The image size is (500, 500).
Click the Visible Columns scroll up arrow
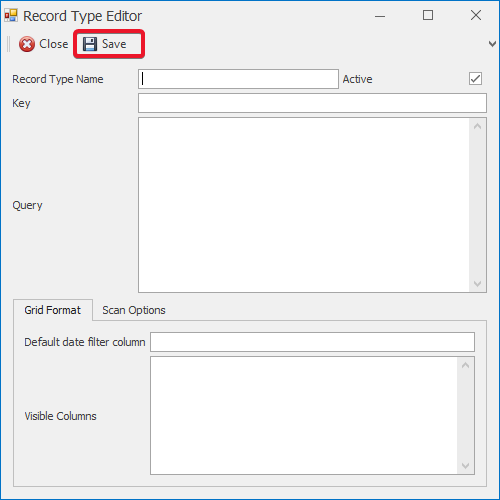(x=466, y=365)
